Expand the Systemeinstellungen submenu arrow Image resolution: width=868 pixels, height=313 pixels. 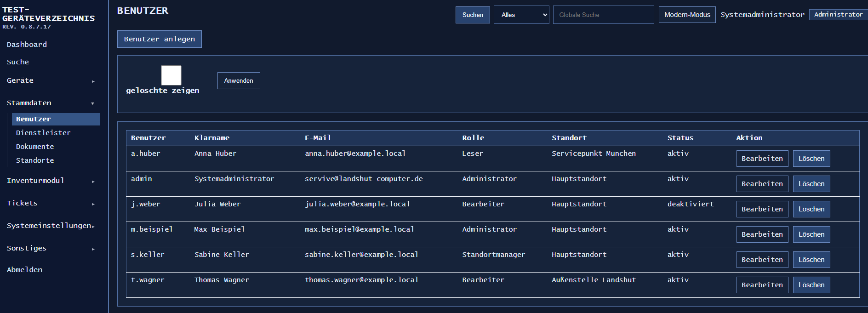pos(93,227)
